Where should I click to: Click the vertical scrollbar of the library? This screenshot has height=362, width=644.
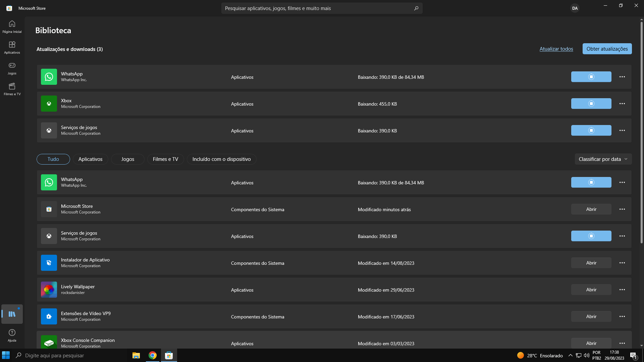tap(641, 132)
